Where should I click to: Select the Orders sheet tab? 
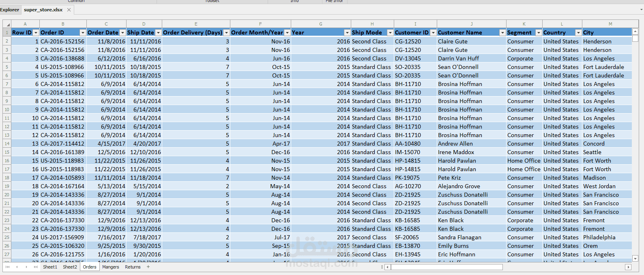(x=90, y=267)
